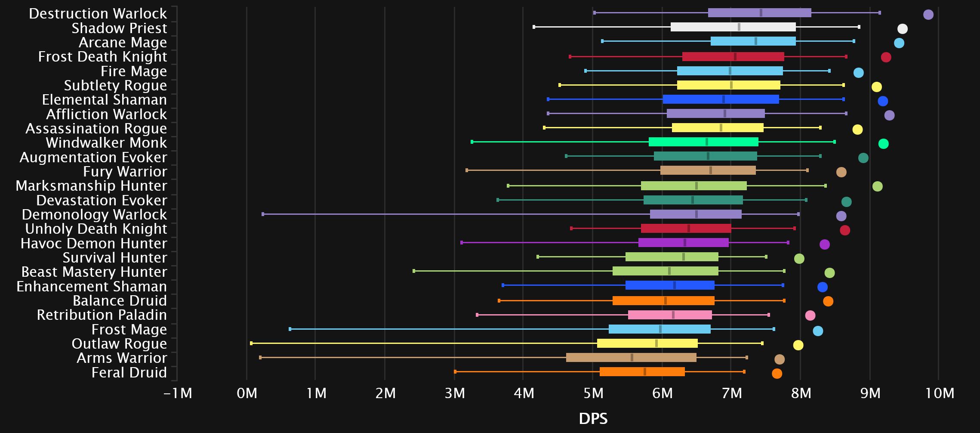The width and height of the screenshot is (980, 433).
Task: Click the Frost Mage light blue box
Action: (659, 329)
